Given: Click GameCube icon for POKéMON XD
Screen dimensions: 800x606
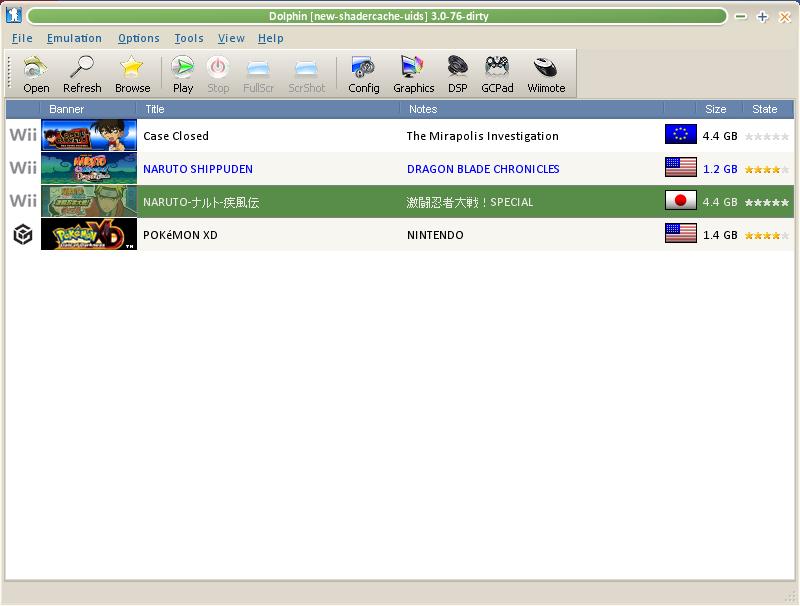Looking at the screenshot, I should tap(23, 235).
